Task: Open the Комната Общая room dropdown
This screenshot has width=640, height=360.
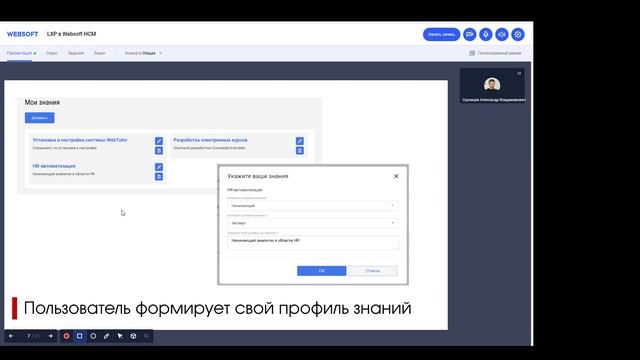Action: (x=143, y=53)
